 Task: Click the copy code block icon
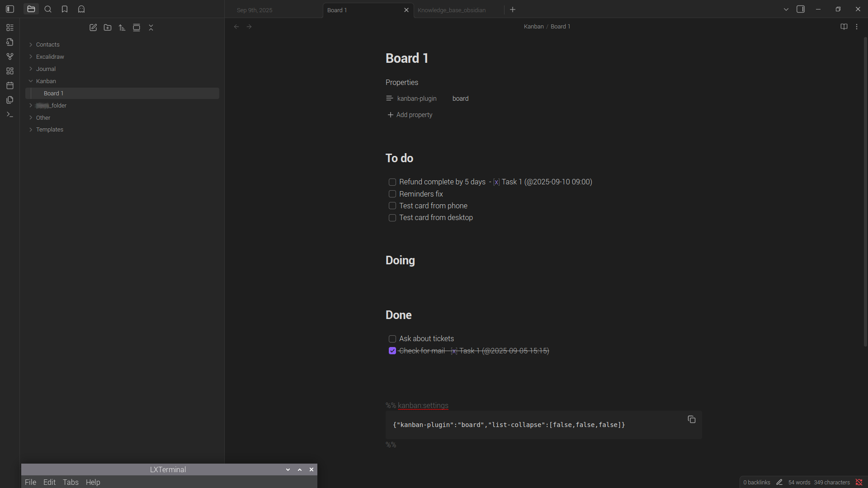691,419
